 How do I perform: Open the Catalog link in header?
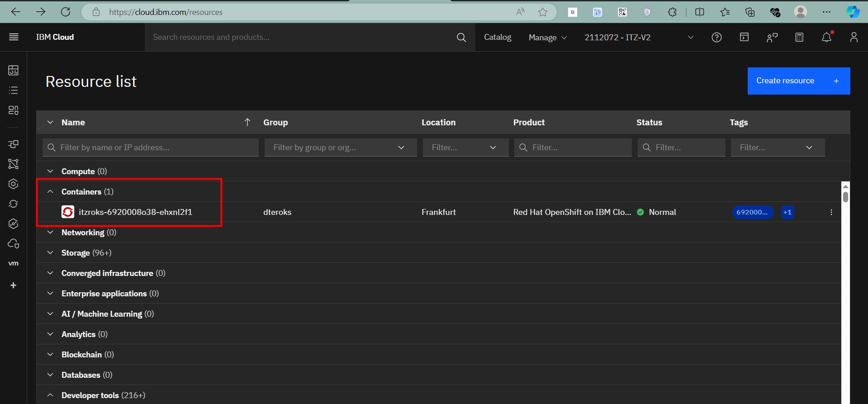point(498,38)
